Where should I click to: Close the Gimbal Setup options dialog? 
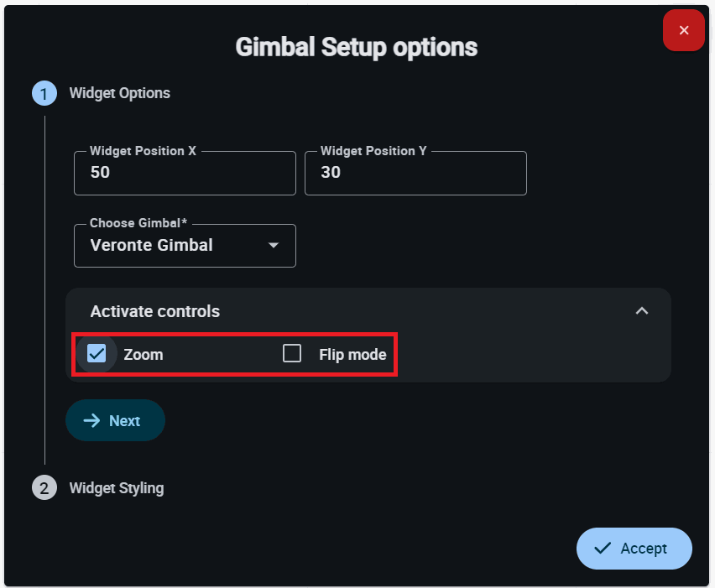[683, 31]
